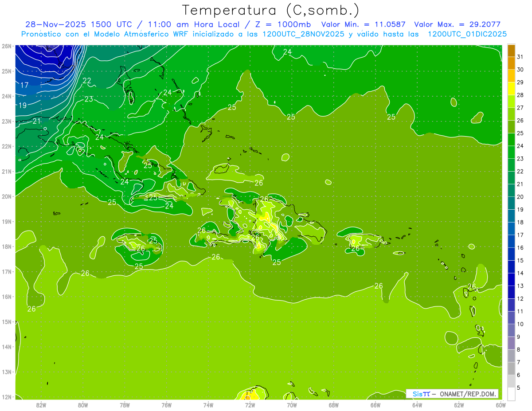Click the 23 contour label on the map
The image size is (532, 411).
[x=89, y=99]
